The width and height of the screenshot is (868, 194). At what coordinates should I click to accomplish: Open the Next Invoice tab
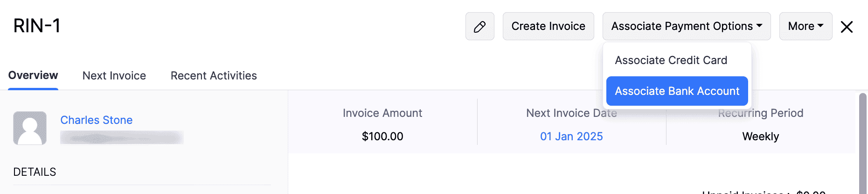(x=114, y=76)
